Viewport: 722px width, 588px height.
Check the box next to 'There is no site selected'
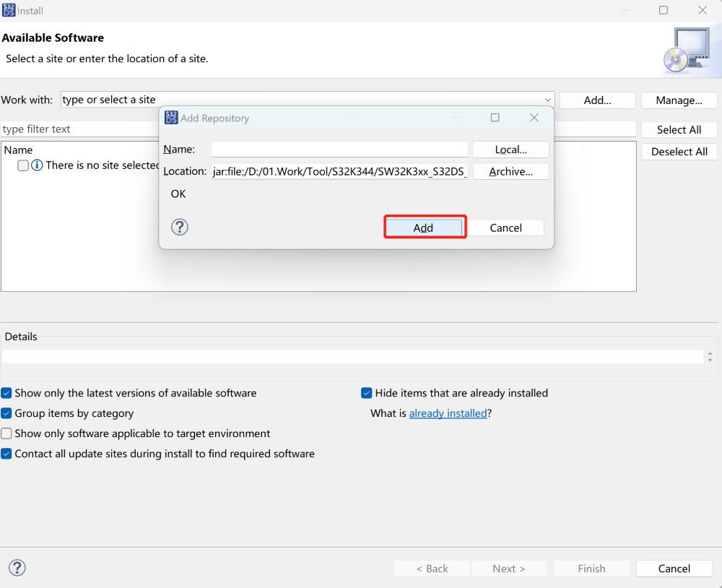click(x=23, y=165)
